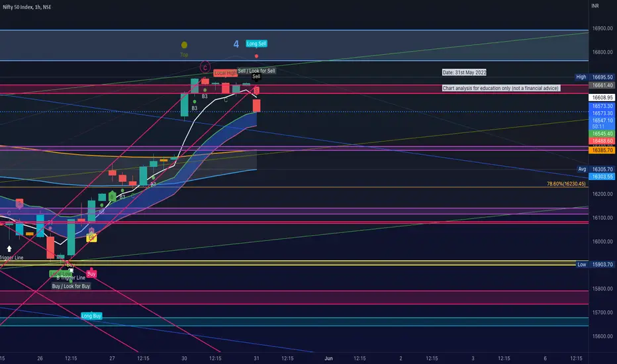Image resolution: width=617 pixels, height=364 pixels.
Task: Click the pink Buy signal label
Action: point(91,274)
